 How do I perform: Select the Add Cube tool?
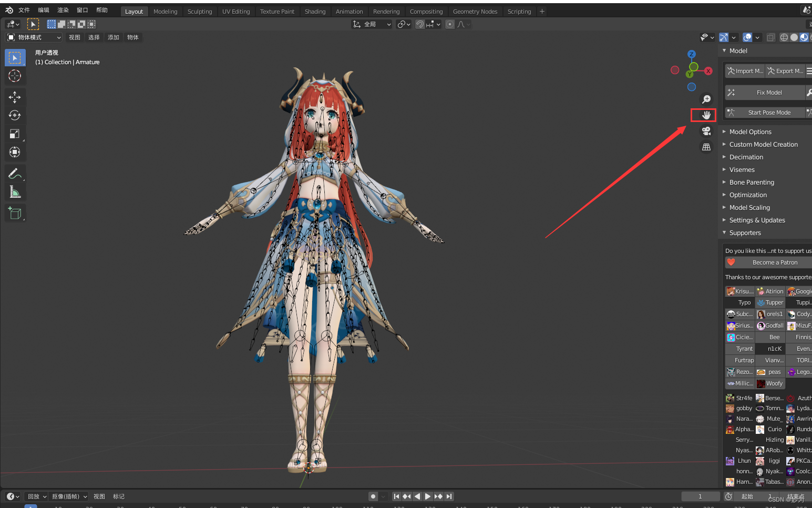(15, 213)
